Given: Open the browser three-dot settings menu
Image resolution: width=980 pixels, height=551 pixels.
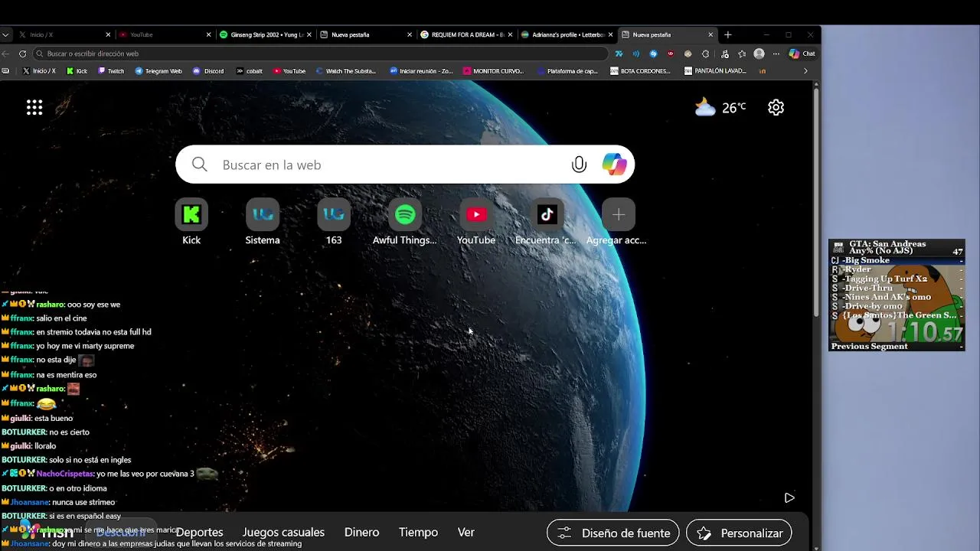Looking at the screenshot, I should tap(776, 54).
